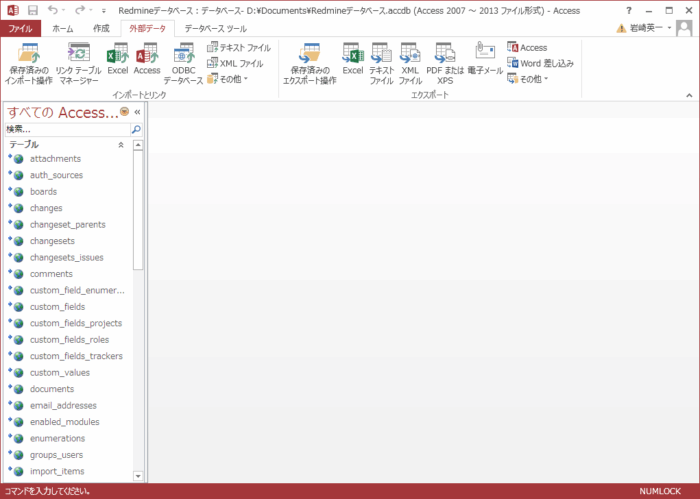Select the changesets_issues table
The width and height of the screenshot is (700, 499).
pos(69,258)
